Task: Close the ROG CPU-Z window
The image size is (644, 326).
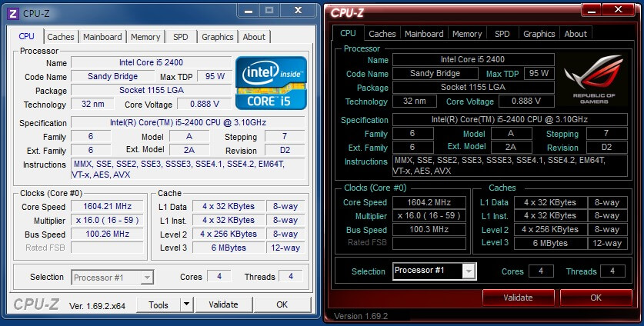Action: tap(619, 10)
